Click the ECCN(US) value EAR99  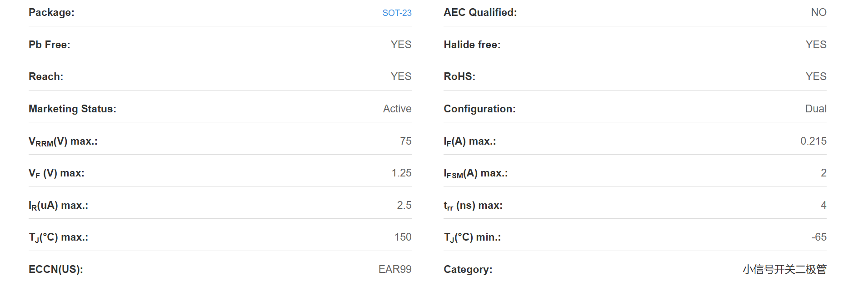coord(395,269)
